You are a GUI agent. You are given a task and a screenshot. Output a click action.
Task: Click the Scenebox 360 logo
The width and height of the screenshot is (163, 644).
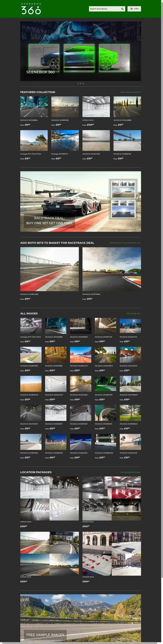click(x=31, y=9)
